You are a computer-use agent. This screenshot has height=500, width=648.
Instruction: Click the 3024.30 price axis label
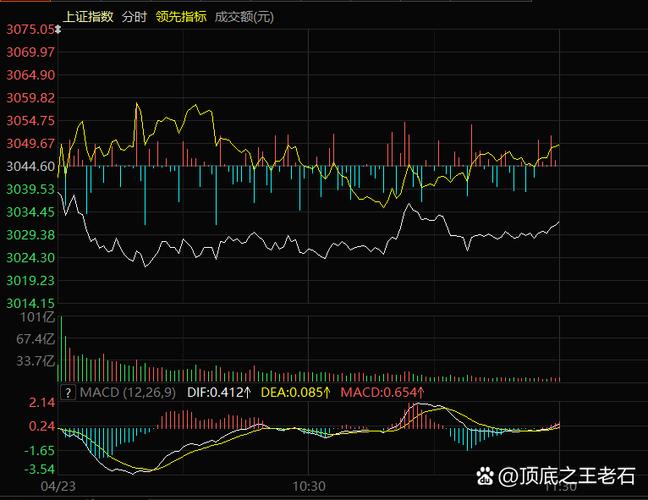(x=30, y=258)
